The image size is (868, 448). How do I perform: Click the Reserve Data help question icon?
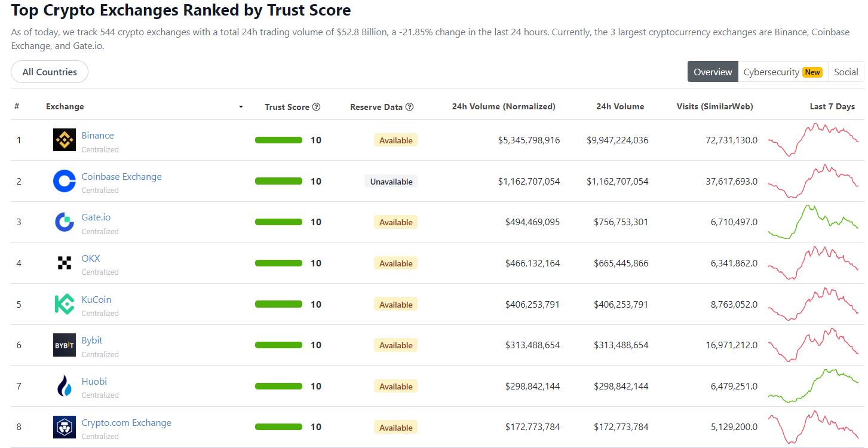[x=409, y=107]
